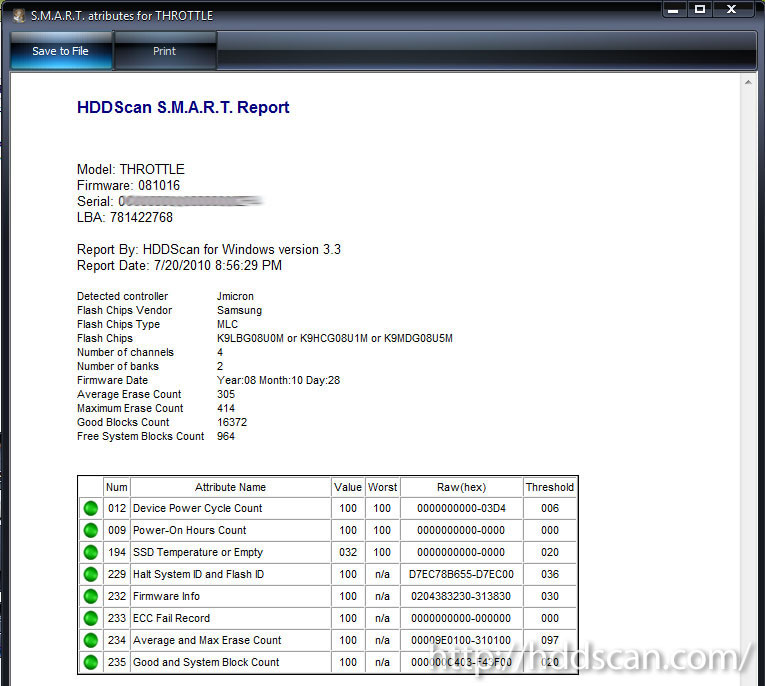Click the Attribute Name column header
Screen dimensions: 765x686
[x=230, y=487]
